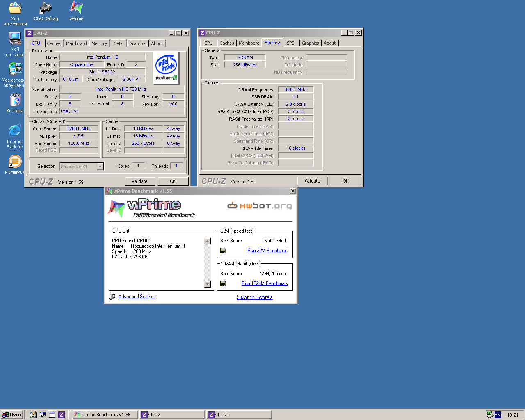Open the SPD tab in the right CPU-Z

tap(291, 43)
